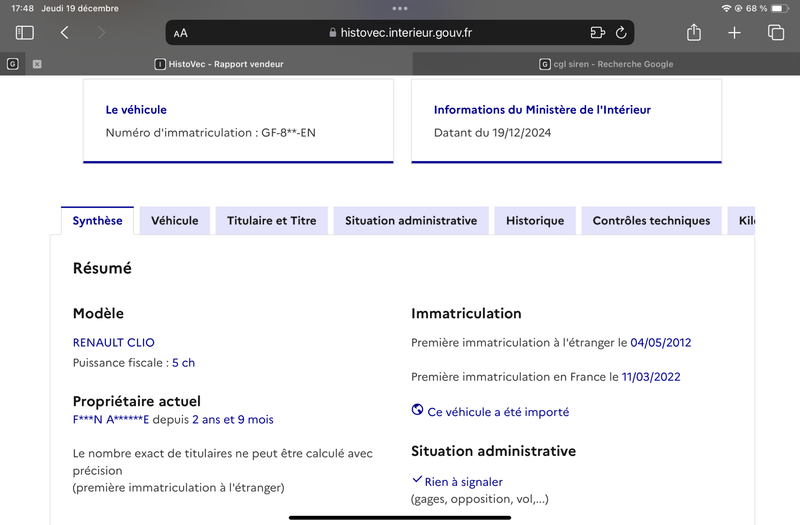Viewport: 800px width, 525px height.
Task: Open the Titulaire et Titre tab
Action: coord(271,220)
